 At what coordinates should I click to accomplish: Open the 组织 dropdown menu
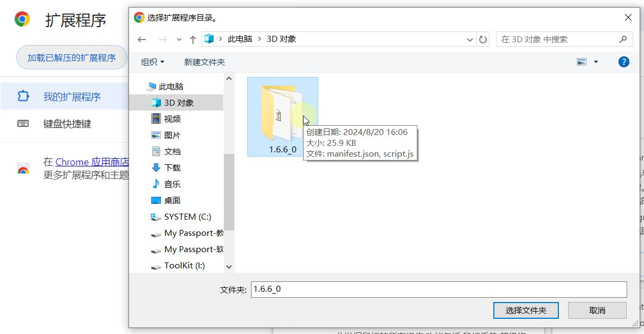[152, 62]
